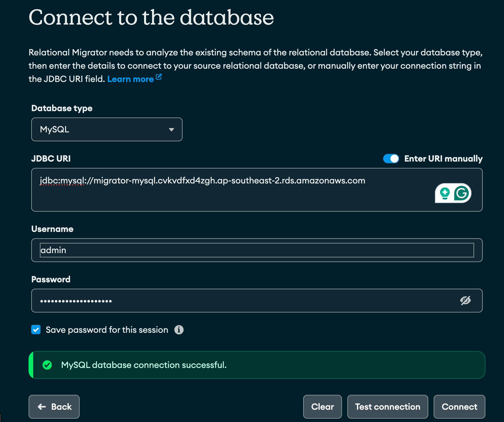Screen dimensions: 504x422
Task: Focus the Username field containing admin
Action: pos(256,250)
